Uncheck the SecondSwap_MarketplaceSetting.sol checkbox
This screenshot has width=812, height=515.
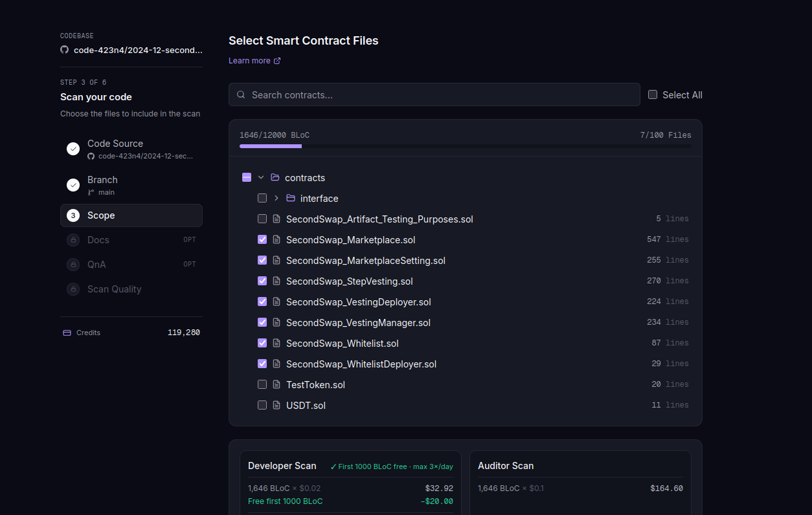click(x=262, y=260)
